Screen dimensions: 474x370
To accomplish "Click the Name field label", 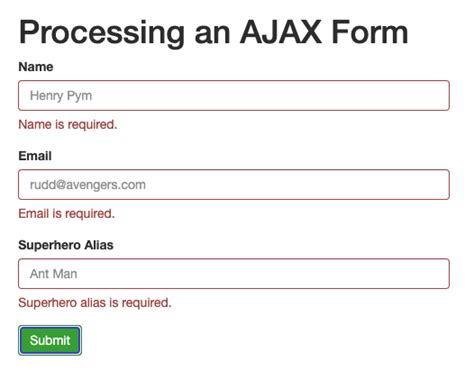I will 36,67.
